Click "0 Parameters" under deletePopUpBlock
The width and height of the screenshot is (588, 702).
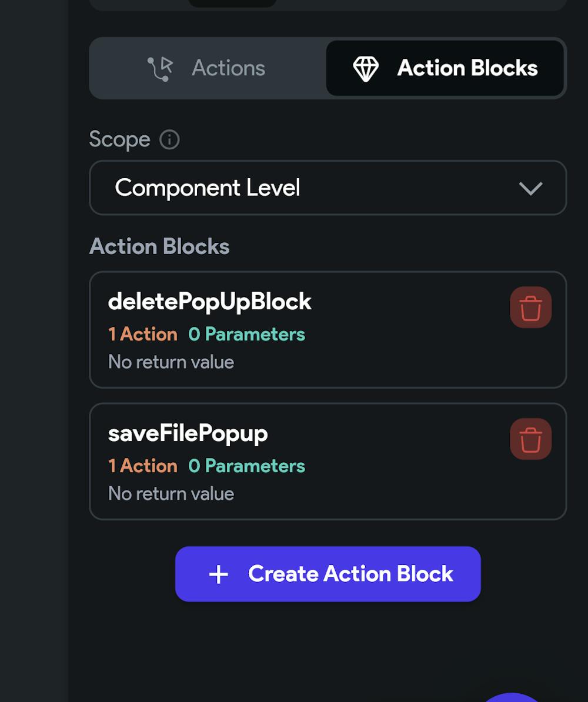tap(246, 335)
